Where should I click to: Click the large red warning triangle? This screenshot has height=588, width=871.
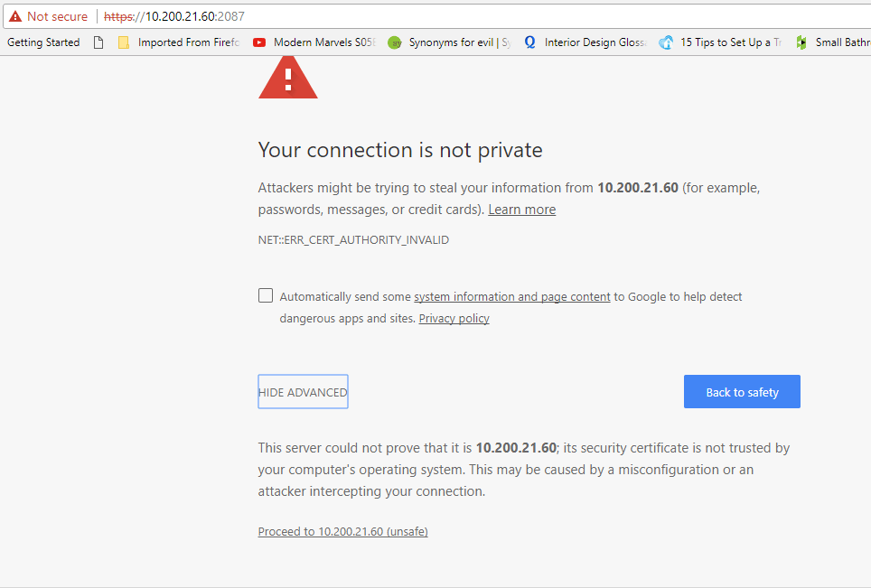[x=287, y=78]
